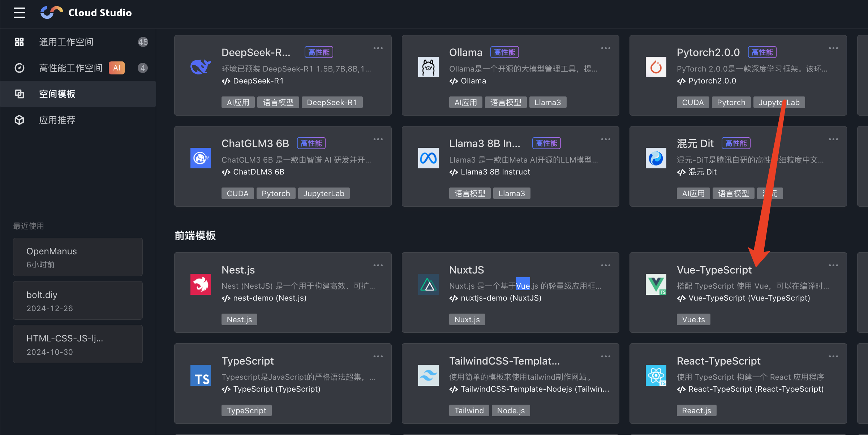Open more options on Llama3 8B card
Image resolution: width=868 pixels, height=435 pixels.
(606, 139)
